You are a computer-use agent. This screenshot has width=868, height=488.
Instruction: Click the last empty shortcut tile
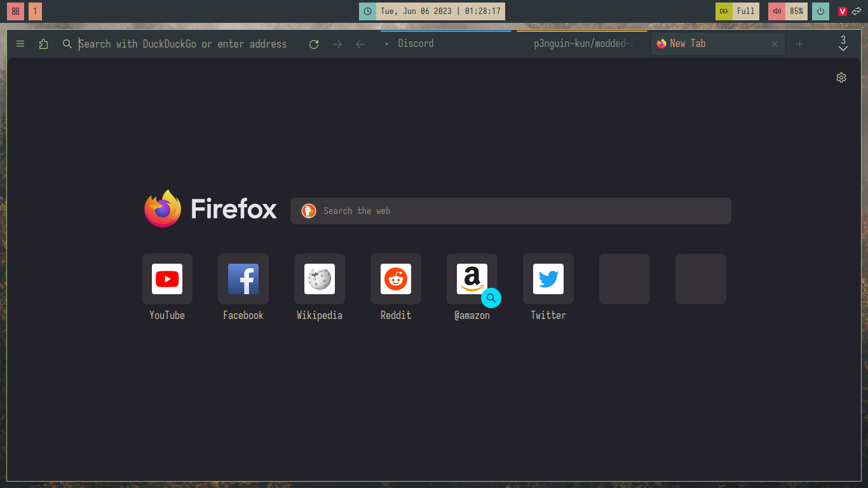coord(701,279)
